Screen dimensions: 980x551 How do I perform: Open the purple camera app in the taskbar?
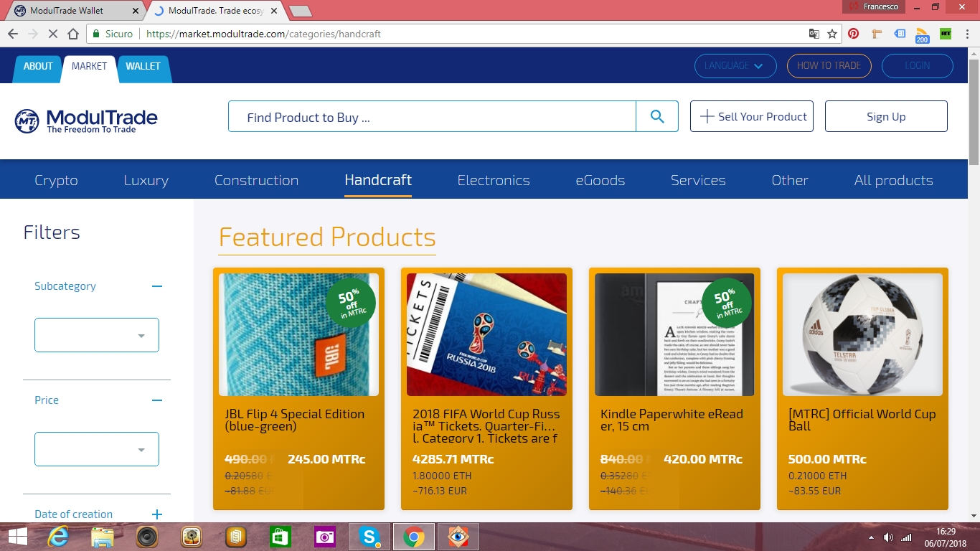325,537
